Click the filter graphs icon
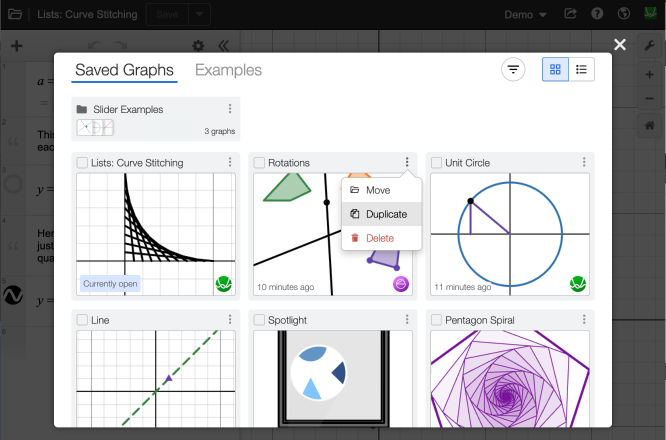The height and width of the screenshot is (440, 666). [513, 70]
